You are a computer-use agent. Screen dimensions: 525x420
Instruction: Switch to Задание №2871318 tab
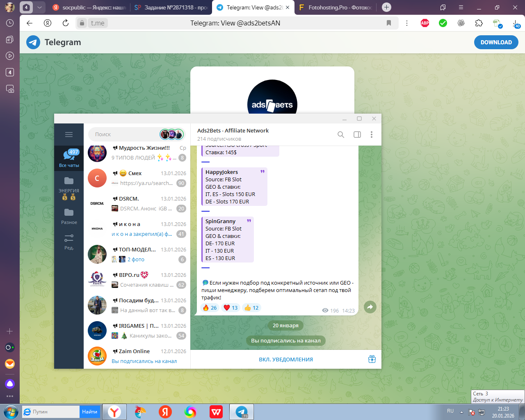[x=171, y=7]
